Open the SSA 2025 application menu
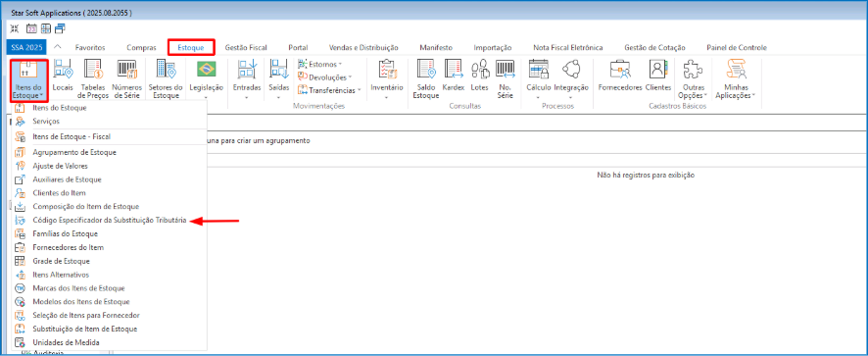The image size is (868, 356). pos(27,48)
